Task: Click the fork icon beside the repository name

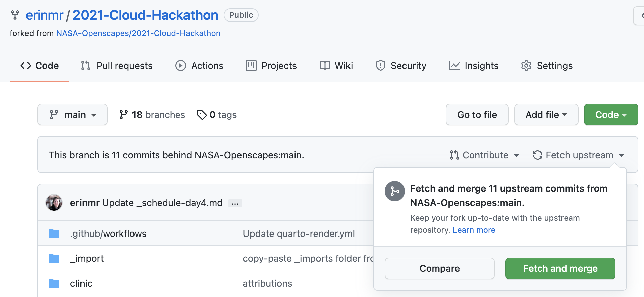Action: click(15, 15)
